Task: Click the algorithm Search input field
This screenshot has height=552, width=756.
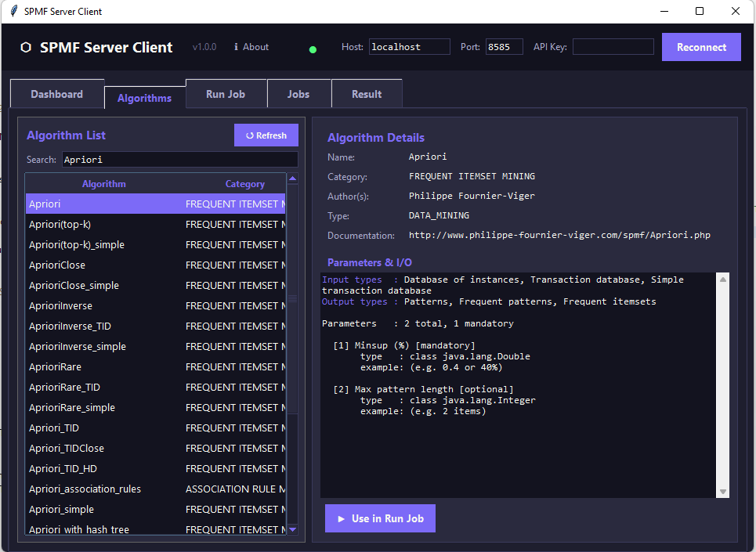Action: point(179,159)
